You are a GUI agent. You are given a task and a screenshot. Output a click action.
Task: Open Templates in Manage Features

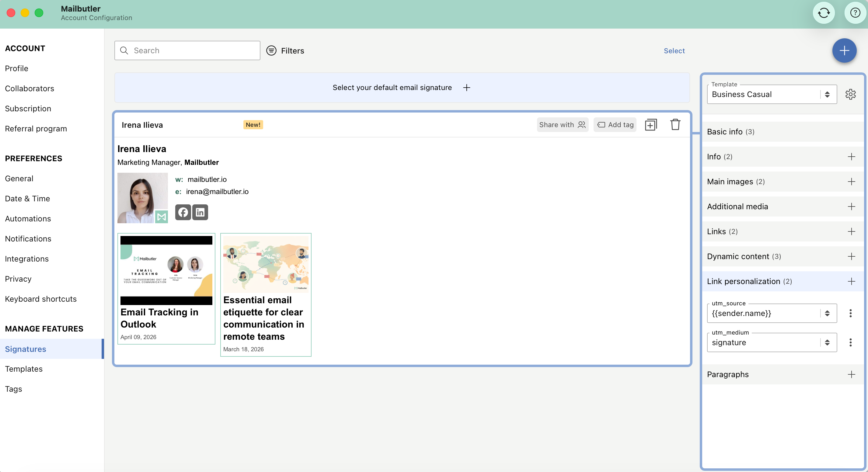[24, 369]
